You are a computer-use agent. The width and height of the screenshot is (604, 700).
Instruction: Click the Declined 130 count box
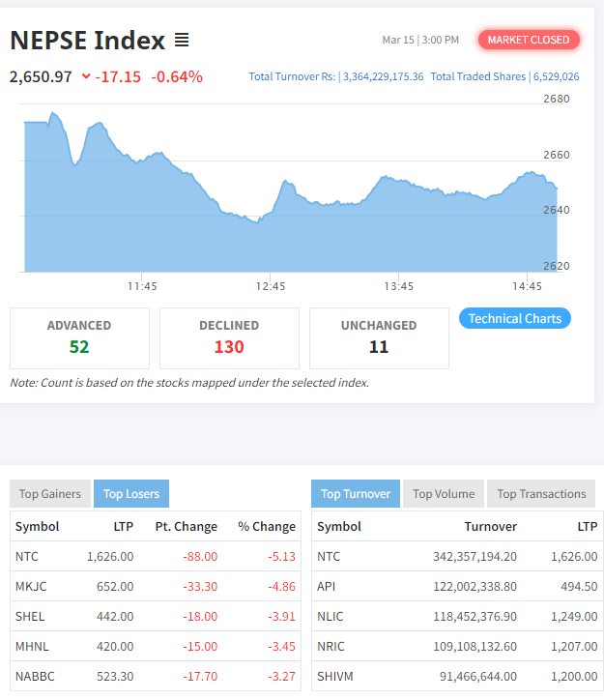click(x=229, y=337)
